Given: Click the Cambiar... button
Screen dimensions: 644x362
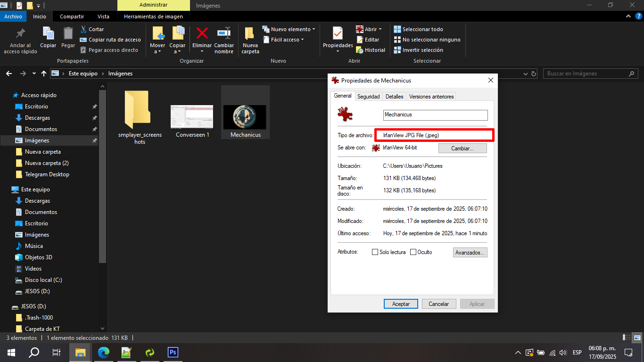Looking at the screenshot, I should [462, 148].
